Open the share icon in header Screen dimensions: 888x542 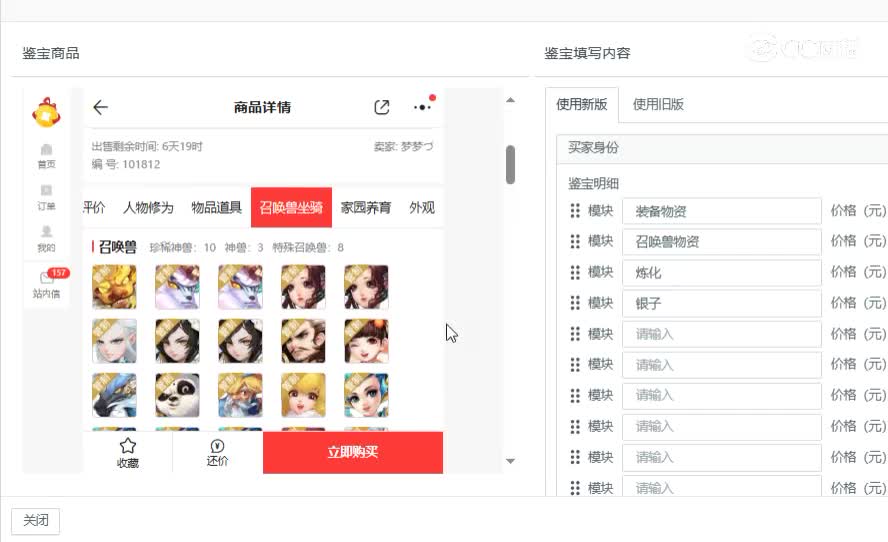(x=382, y=107)
